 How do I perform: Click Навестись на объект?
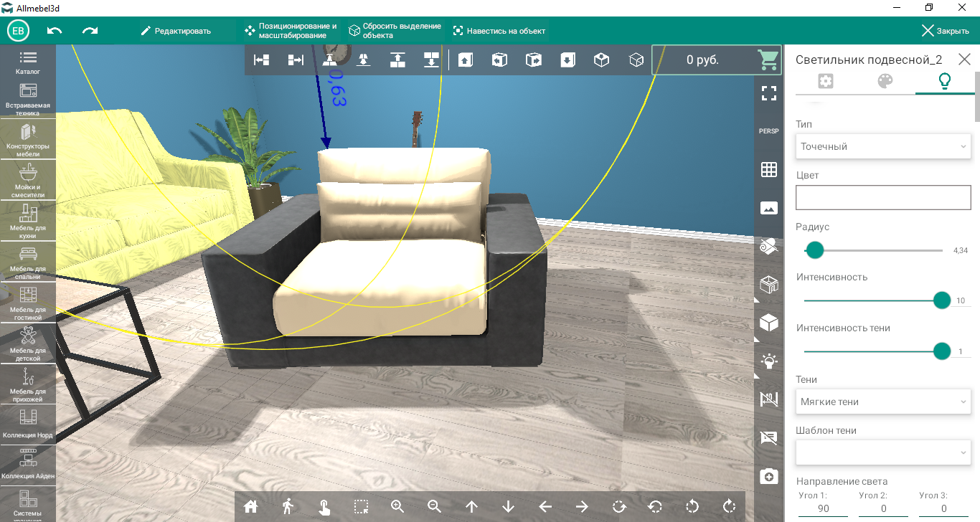499,31
